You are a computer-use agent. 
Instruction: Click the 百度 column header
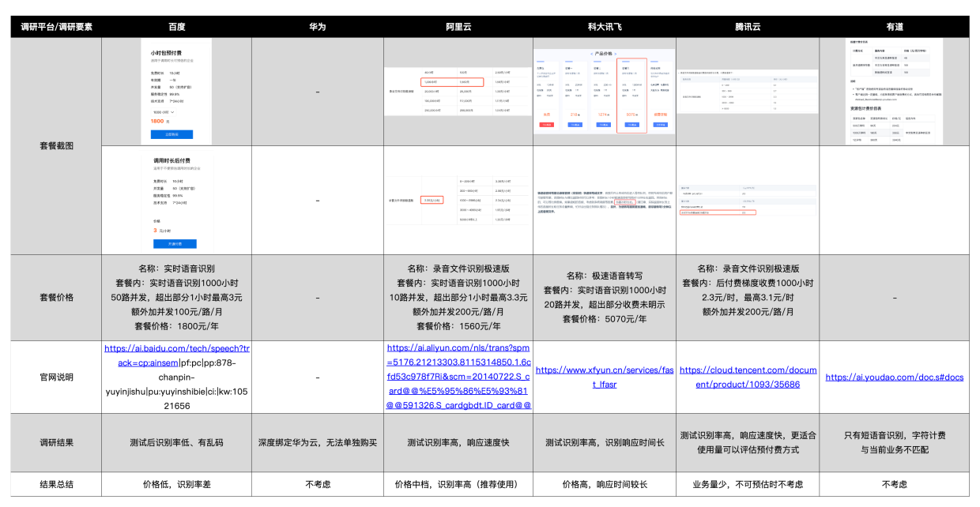tap(177, 26)
